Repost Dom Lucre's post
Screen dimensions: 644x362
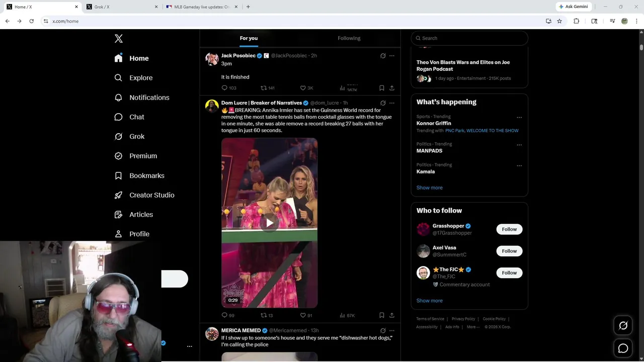click(x=267, y=315)
